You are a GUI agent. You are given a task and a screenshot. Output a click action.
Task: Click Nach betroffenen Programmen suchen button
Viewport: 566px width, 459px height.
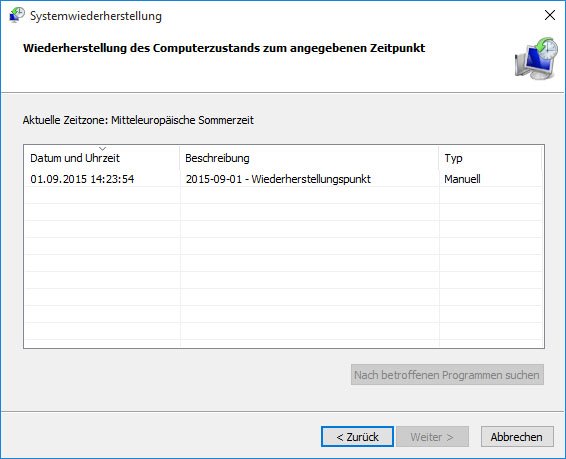pos(447,375)
